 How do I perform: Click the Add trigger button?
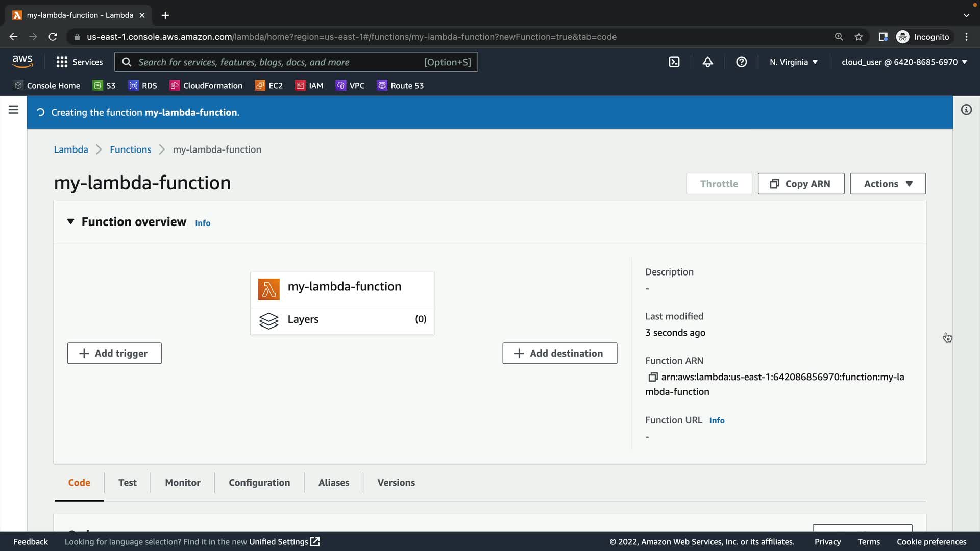tap(114, 354)
